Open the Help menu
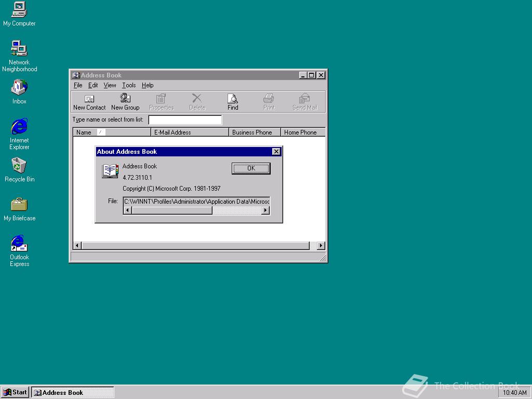Image resolution: width=532 pixels, height=399 pixels. (148, 85)
